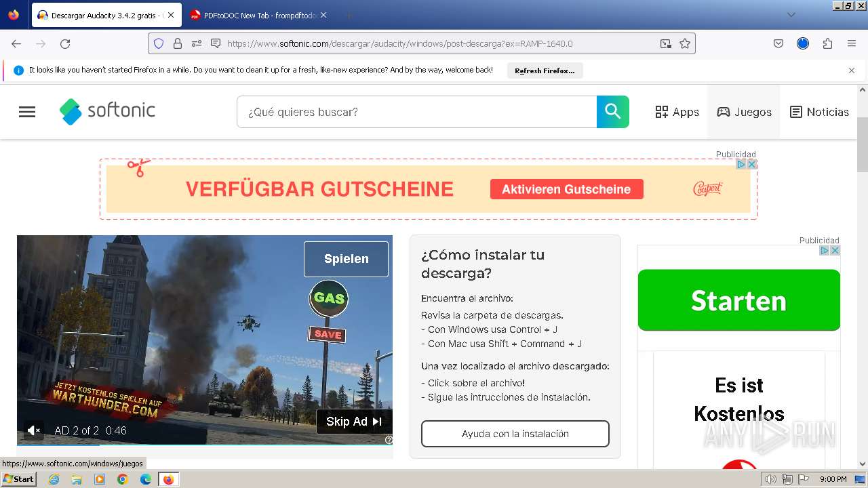Open the list all tabs dropdown

point(791,15)
